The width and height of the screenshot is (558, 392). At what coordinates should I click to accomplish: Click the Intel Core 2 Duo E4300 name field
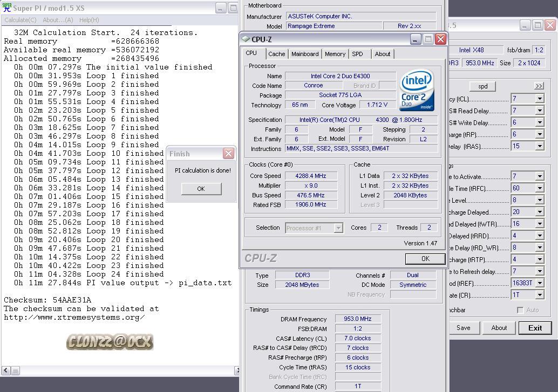(340, 76)
